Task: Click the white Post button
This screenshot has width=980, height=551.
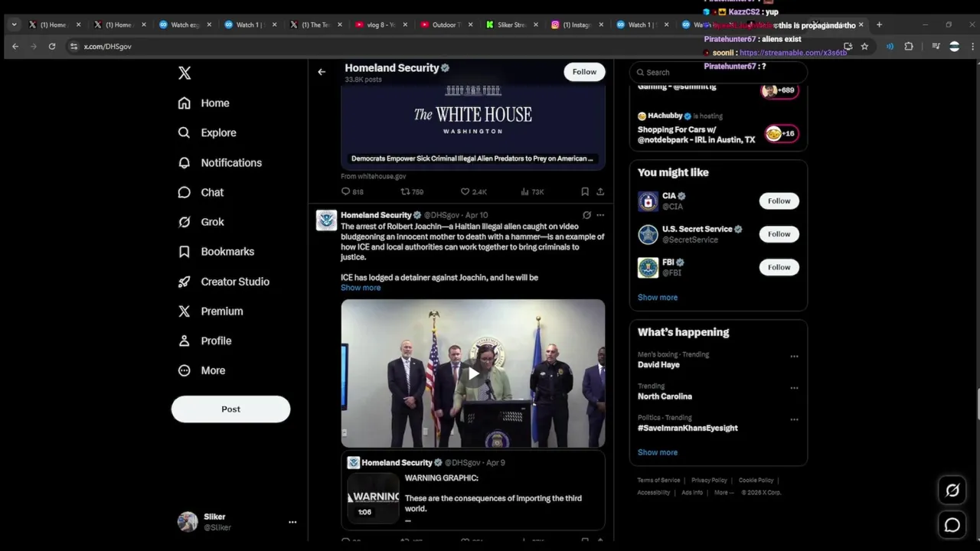Action: (230, 409)
